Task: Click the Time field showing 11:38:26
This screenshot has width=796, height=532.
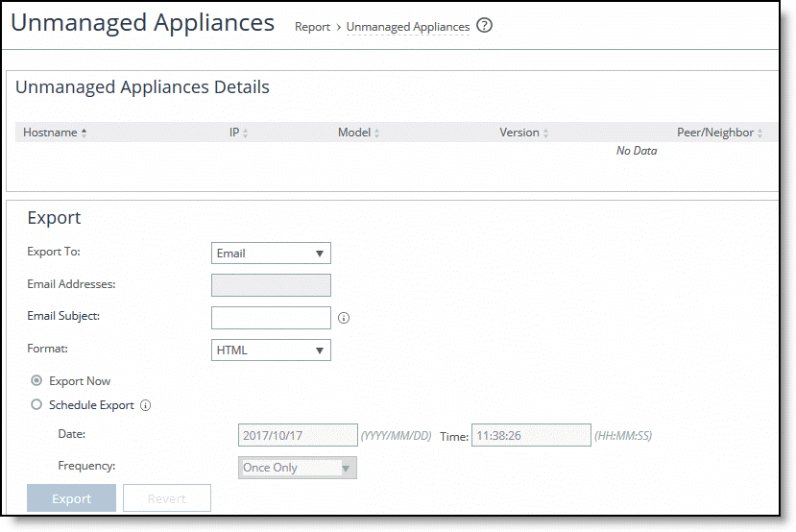Action: pyautogui.click(x=532, y=435)
